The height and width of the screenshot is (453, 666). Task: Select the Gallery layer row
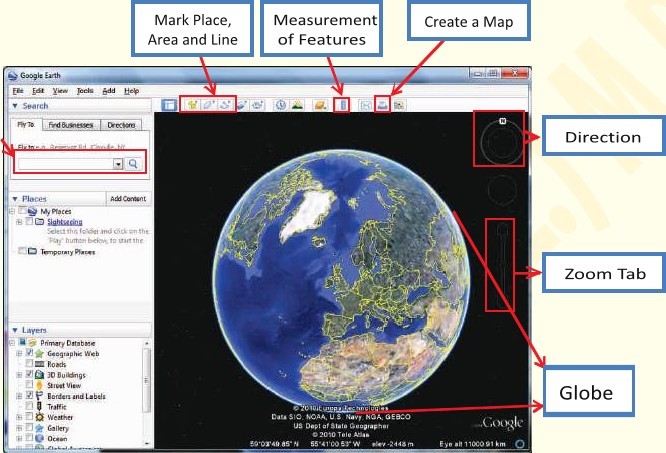58,428
